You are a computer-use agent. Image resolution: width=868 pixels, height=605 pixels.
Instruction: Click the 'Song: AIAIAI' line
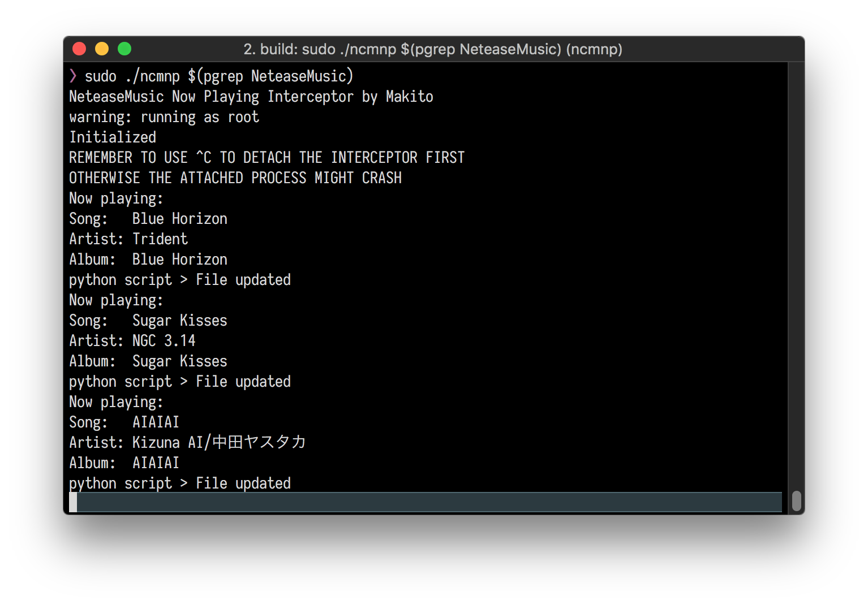[124, 422]
